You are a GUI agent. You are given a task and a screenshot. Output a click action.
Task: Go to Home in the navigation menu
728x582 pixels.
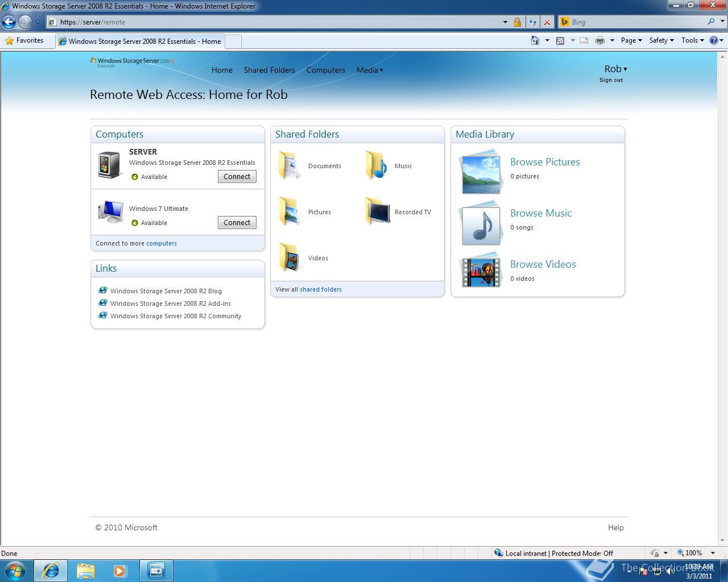coord(222,70)
